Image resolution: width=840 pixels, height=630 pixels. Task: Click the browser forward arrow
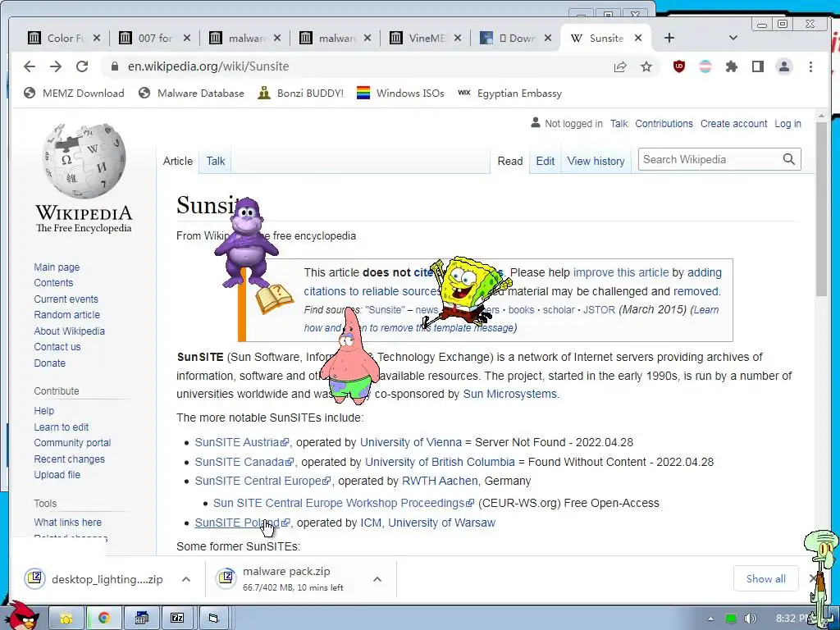(56, 66)
